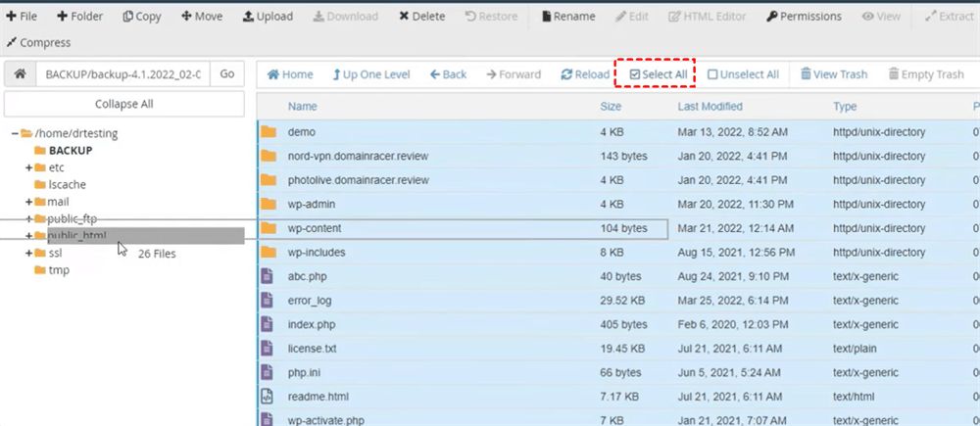Click the readme.html file icon

[x=267, y=397]
